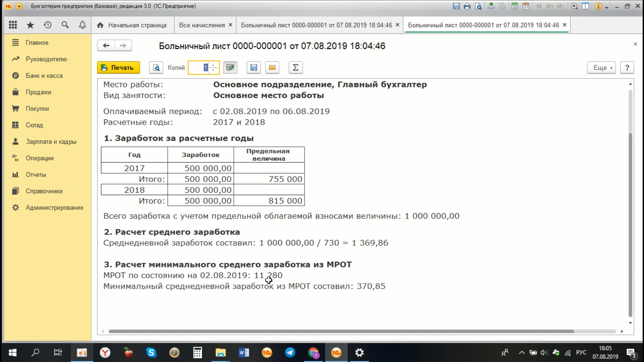Click the Печать button
Viewport: 644px width, 362px height.
click(118, 68)
